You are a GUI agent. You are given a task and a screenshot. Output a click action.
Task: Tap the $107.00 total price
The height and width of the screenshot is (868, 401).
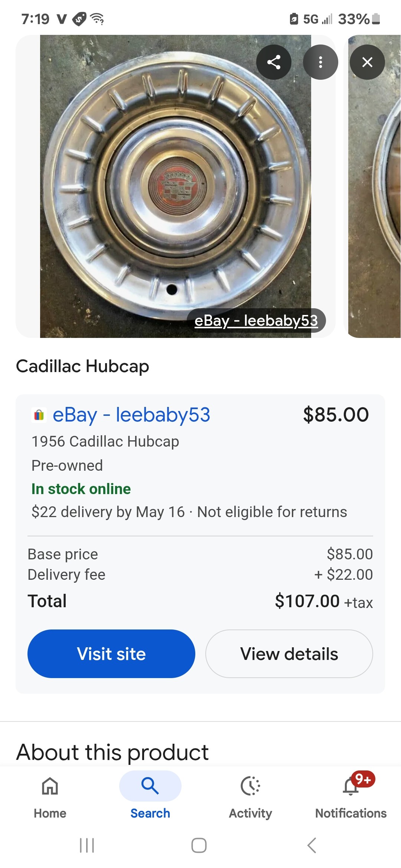pos(307,601)
